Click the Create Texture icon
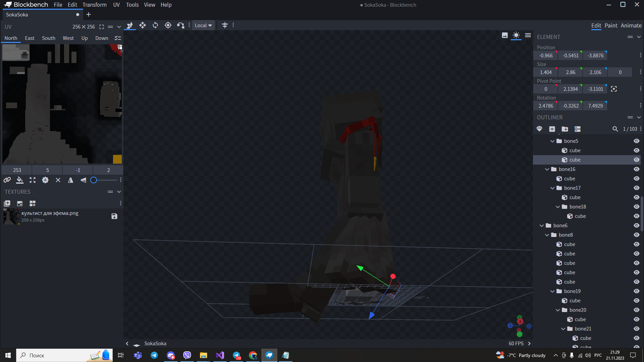Screen dimensions: 644x362 [x=20, y=203]
